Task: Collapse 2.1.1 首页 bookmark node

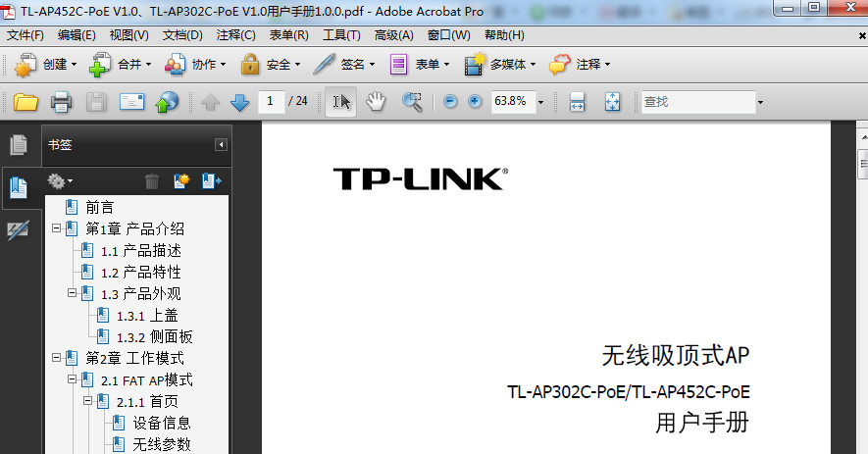Action: (87, 400)
